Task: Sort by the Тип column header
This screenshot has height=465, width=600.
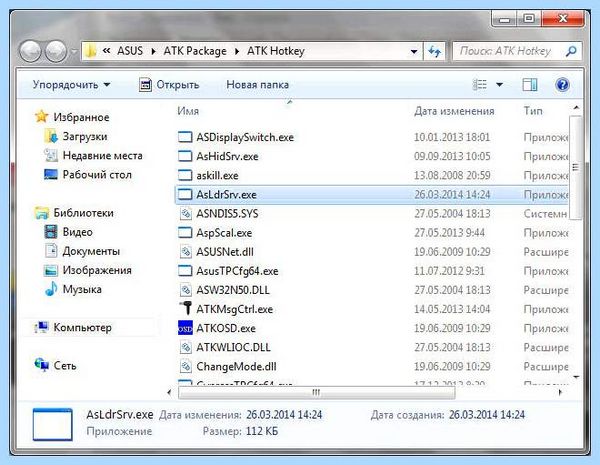Action: tap(533, 111)
